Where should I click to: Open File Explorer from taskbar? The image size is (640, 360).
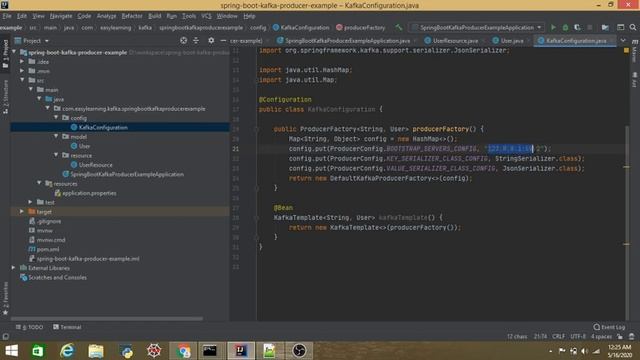click(x=96, y=351)
